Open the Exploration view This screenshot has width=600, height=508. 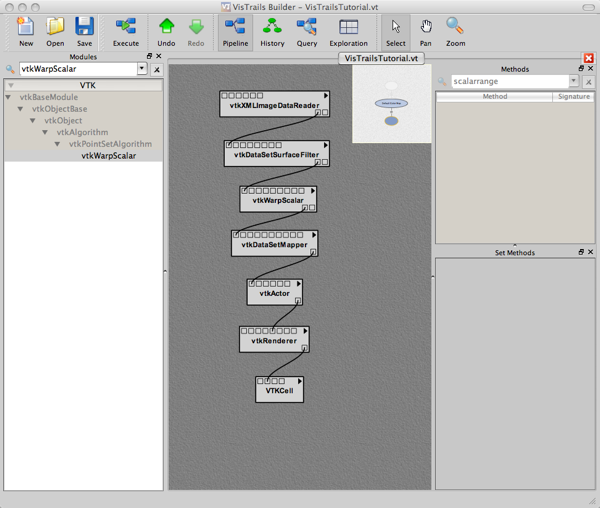(x=348, y=32)
